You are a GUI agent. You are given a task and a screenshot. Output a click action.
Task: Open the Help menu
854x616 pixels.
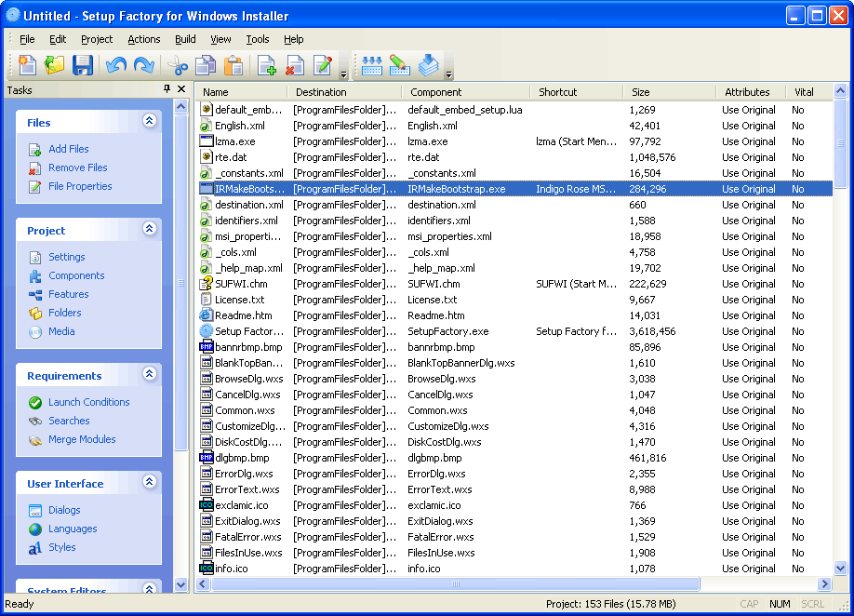(x=294, y=39)
